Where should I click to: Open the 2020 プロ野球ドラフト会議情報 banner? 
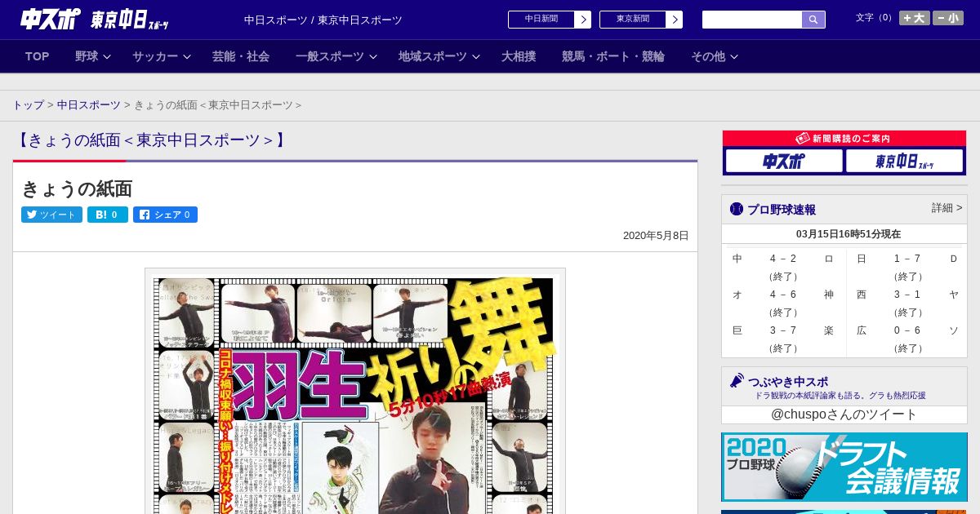point(844,467)
